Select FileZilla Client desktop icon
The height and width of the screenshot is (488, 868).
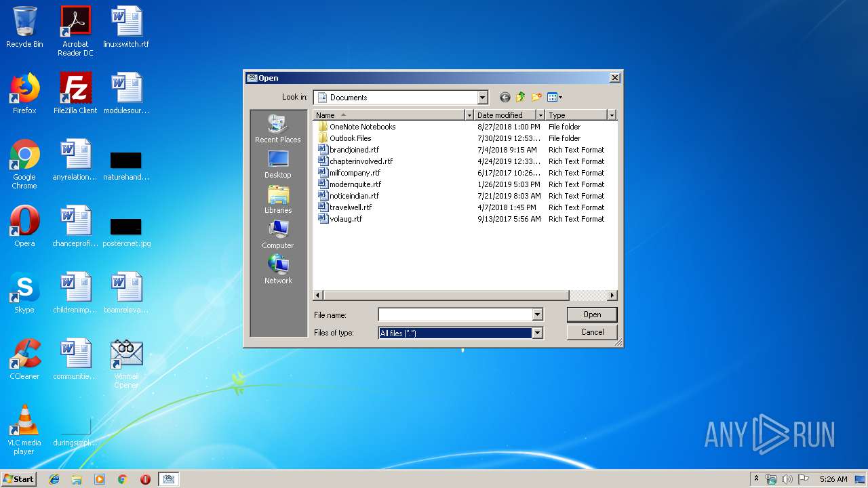(x=75, y=94)
